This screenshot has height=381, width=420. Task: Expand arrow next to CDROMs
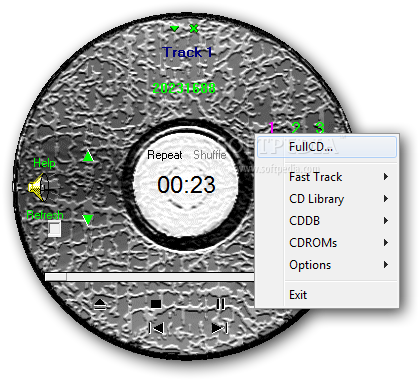point(386,243)
